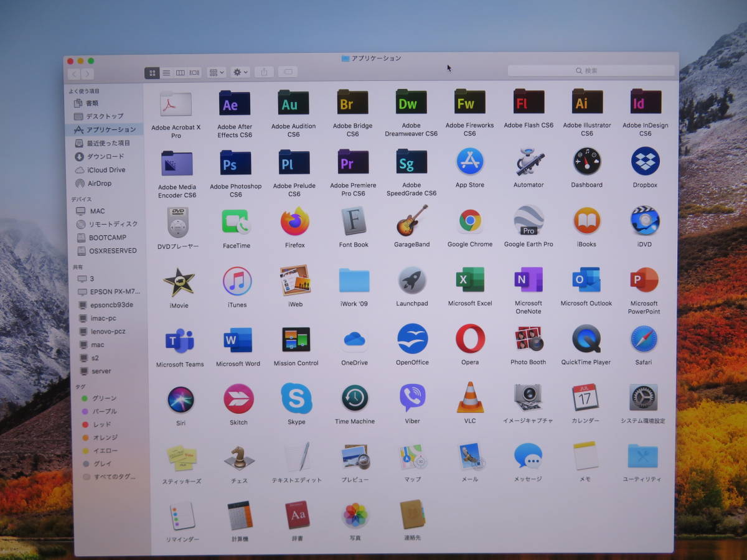Screen dimensions: 747x560
Task: Open the Share menu
Action: click(264, 72)
